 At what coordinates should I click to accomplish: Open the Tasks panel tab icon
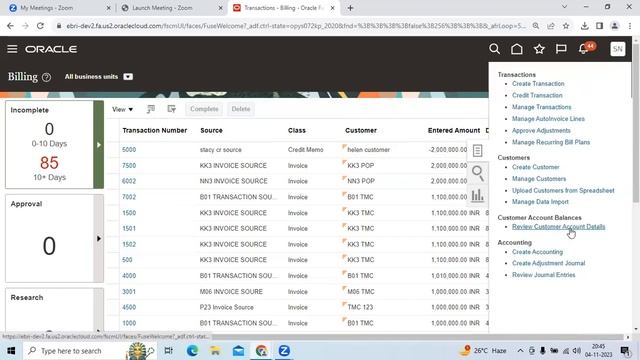pos(478,151)
